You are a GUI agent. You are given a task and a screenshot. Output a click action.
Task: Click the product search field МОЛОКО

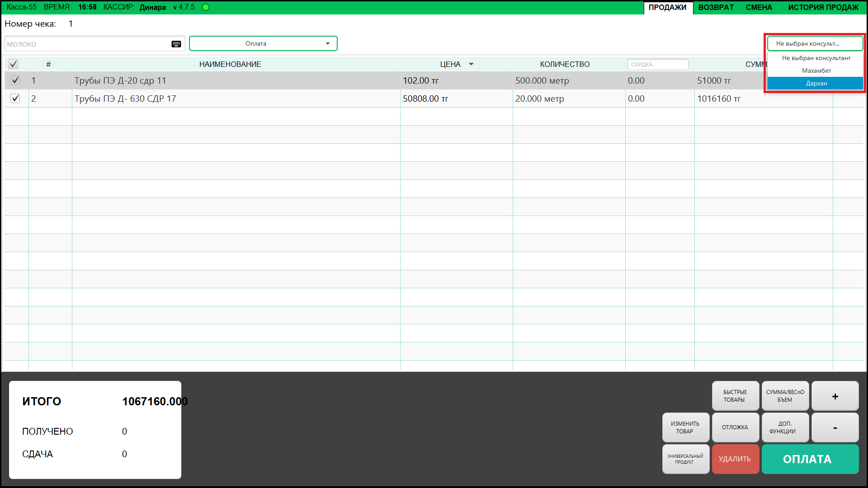click(86, 44)
